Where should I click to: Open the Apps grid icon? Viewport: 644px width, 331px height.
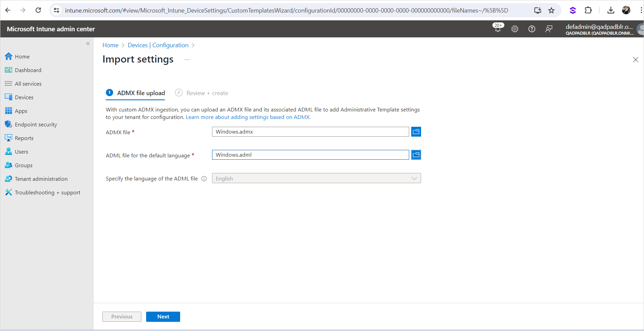[8, 111]
